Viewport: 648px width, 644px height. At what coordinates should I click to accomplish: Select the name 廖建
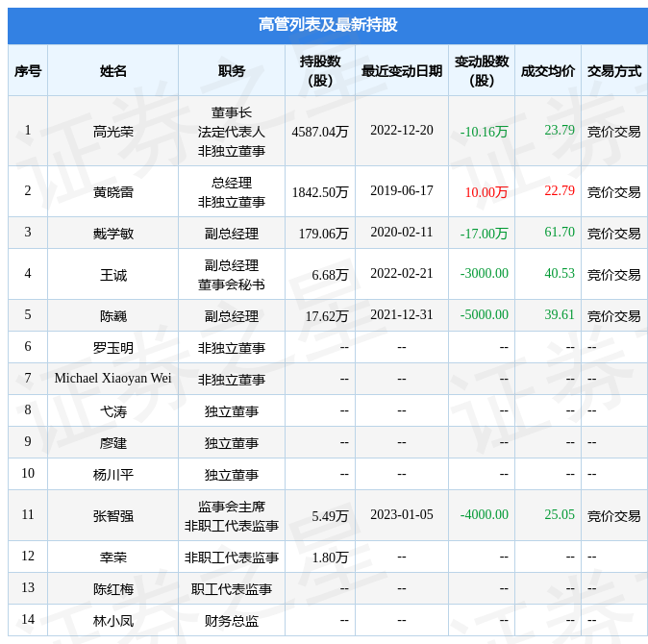pos(112,443)
